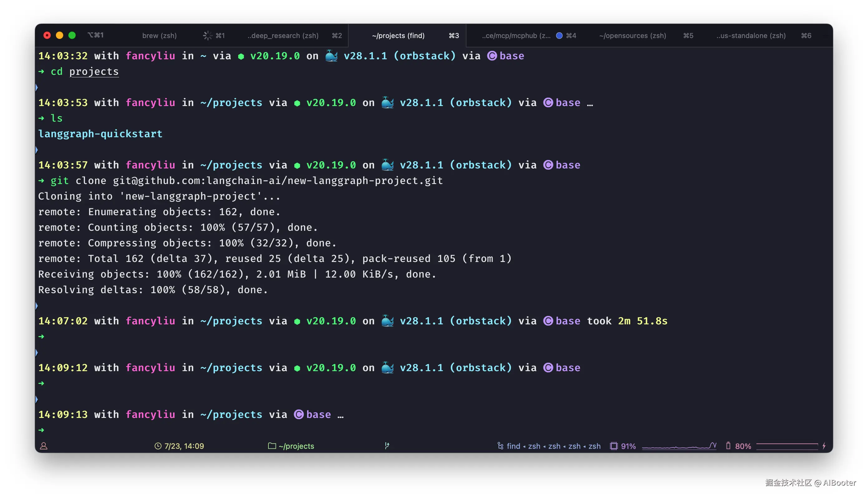The image size is (868, 499).
Task: Click the CPU chip icon showing 91%
Action: [614, 446]
